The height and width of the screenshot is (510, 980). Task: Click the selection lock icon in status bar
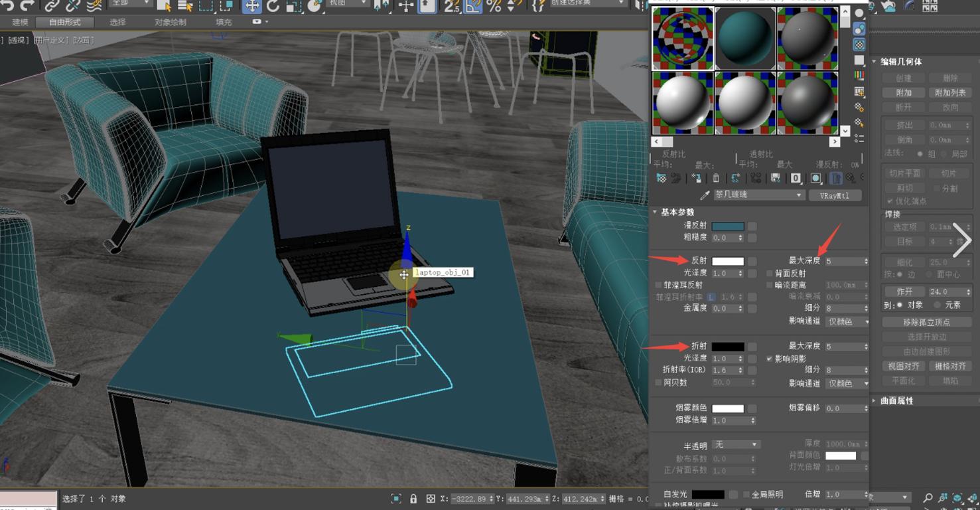[x=413, y=499]
